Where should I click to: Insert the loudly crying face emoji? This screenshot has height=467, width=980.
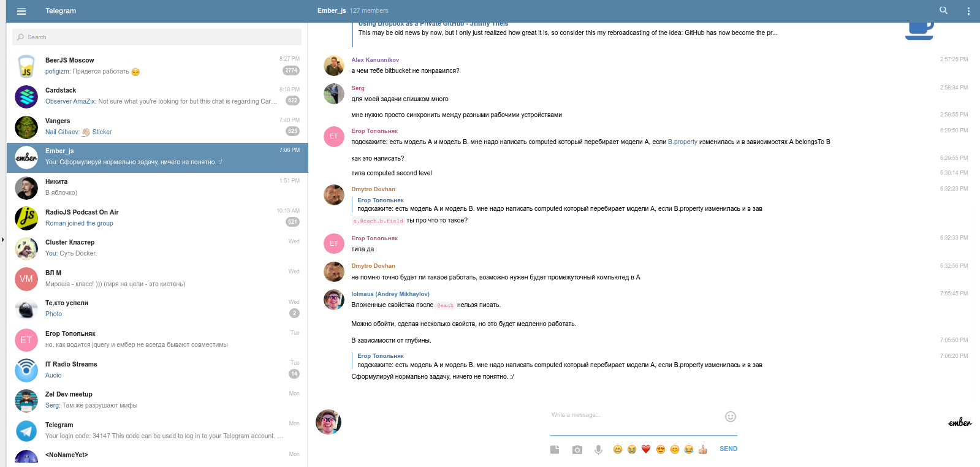pyautogui.click(x=632, y=449)
